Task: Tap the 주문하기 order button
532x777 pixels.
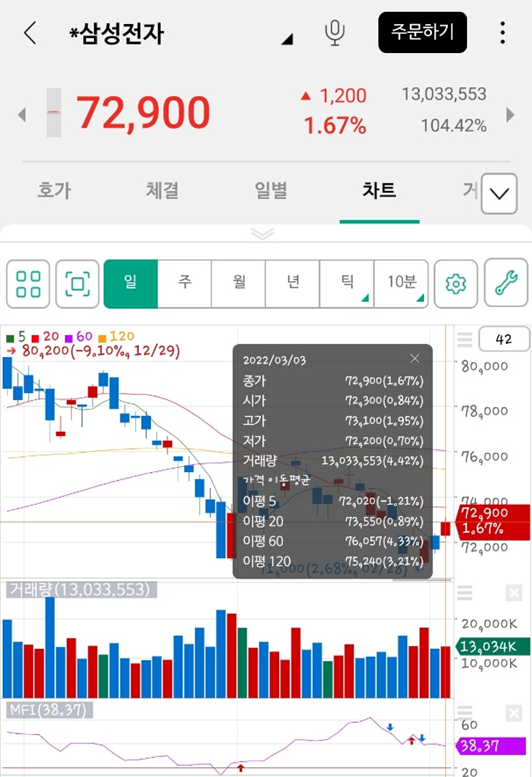Action: 423,32
